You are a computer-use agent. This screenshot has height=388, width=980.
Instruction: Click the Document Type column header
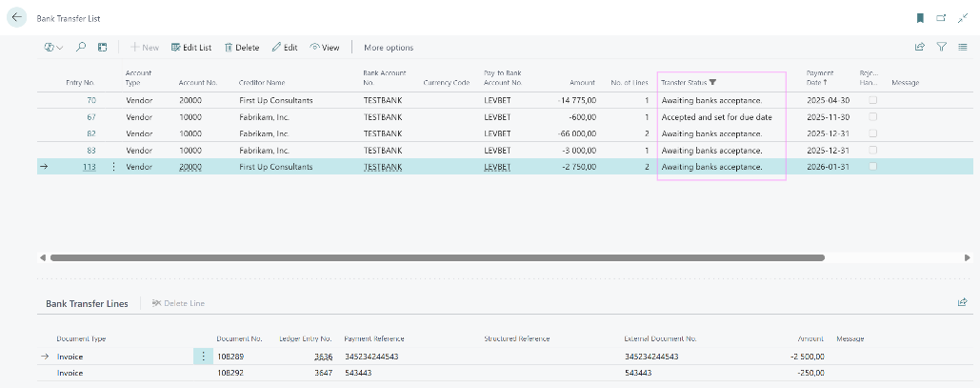(81, 338)
